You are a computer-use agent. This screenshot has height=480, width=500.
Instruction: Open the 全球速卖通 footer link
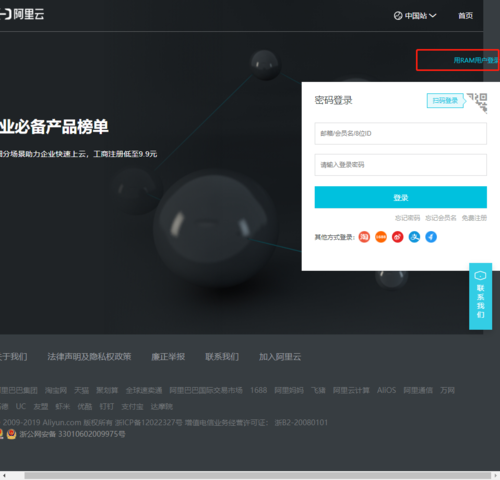[144, 390]
